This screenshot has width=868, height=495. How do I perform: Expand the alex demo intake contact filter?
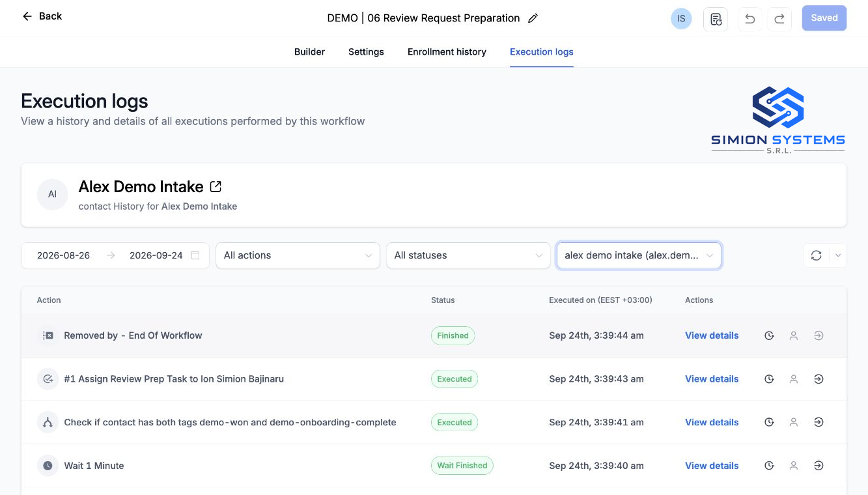click(x=639, y=255)
